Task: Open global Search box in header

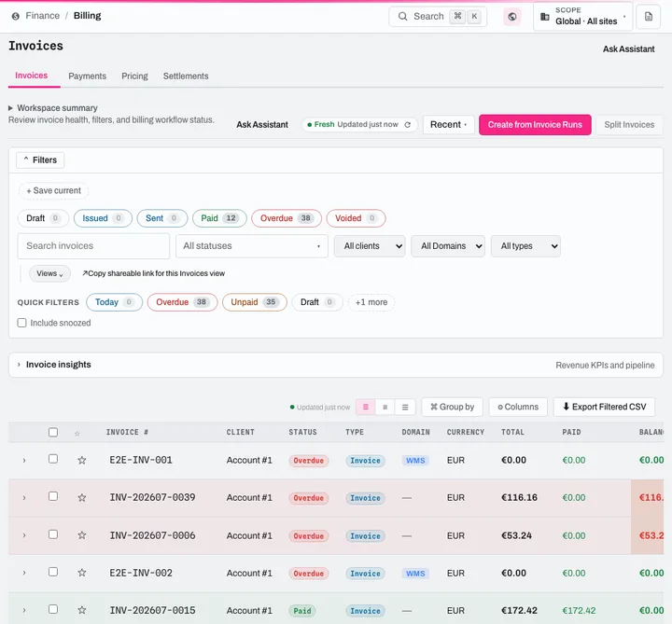Action: [438, 16]
